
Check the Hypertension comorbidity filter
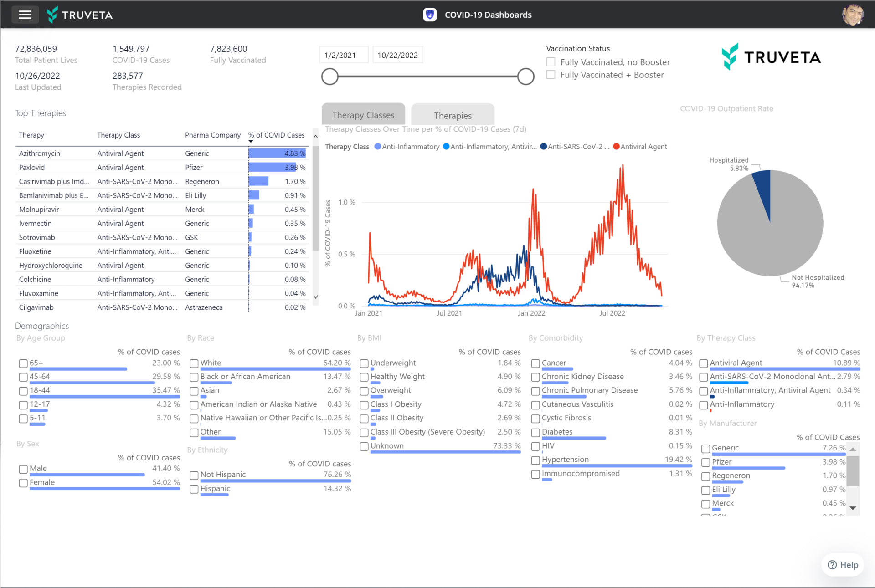(535, 460)
